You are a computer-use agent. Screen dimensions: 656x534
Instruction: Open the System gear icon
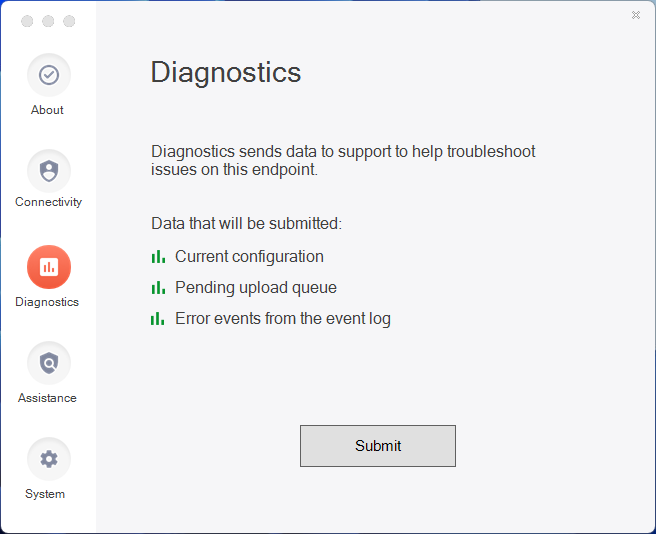pos(49,459)
